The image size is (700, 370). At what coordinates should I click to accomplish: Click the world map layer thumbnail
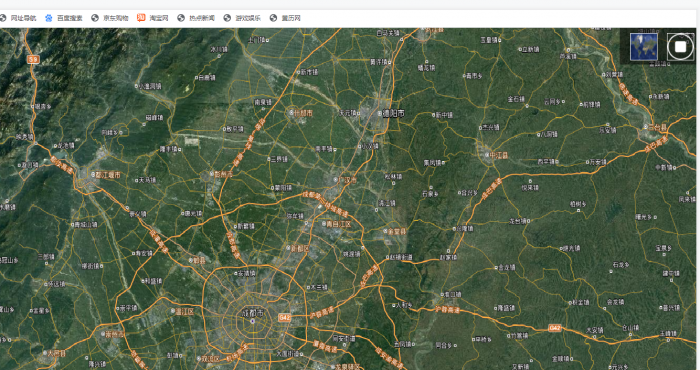643,46
